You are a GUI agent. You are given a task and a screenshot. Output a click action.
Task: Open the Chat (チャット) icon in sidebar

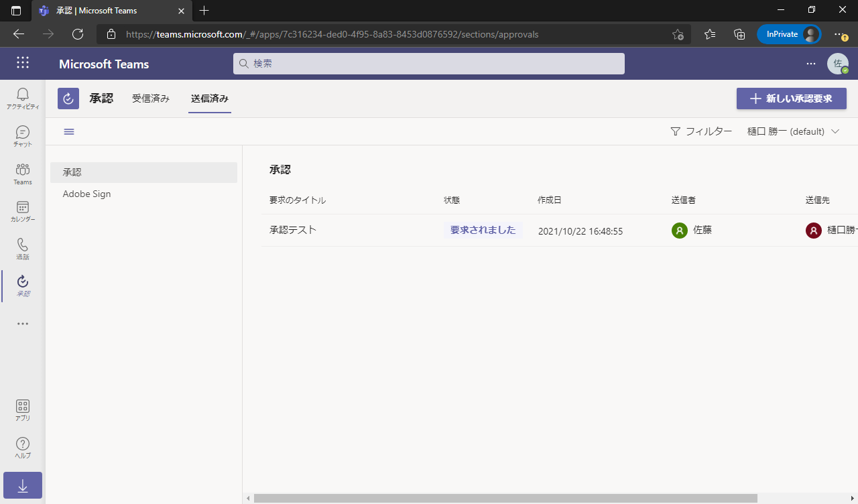click(x=23, y=136)
